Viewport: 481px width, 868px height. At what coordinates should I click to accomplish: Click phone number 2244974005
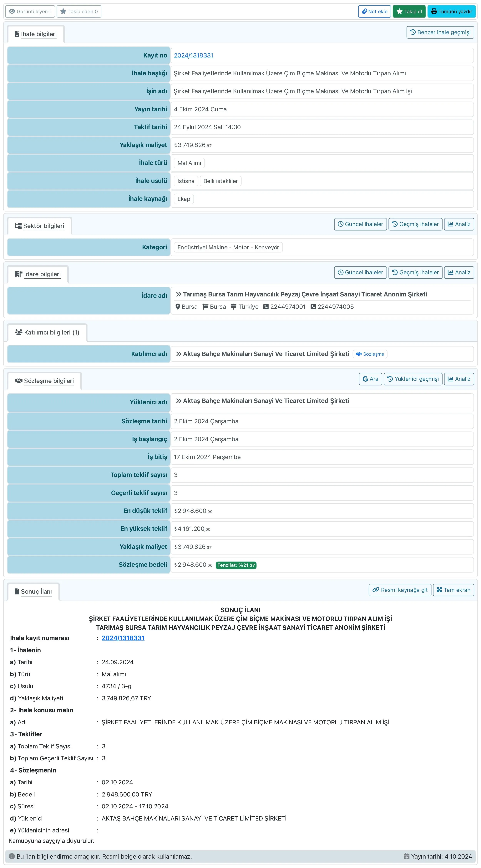tap(332, 307)
